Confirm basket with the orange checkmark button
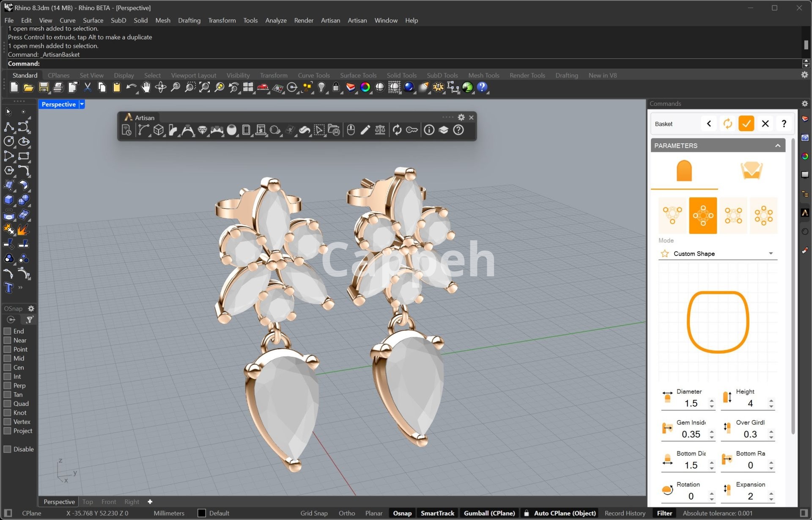Viewport: 812px width, 520px height. (x=746, y=124)
